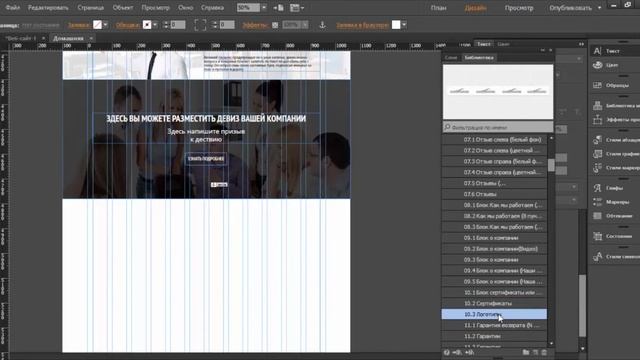Image resolution: width=640 pixels, height=360 pixels.
Task: Switch to План mode
Action: click(438, 8)
